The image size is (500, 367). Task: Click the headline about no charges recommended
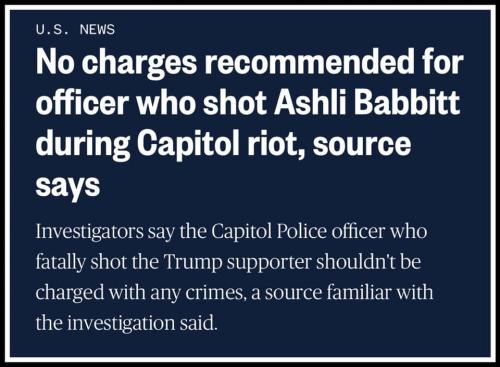[x=249, y=123]
